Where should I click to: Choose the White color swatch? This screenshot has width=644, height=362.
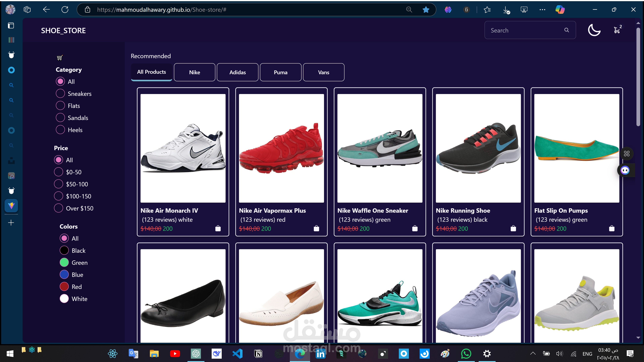[x=64, y=298]
